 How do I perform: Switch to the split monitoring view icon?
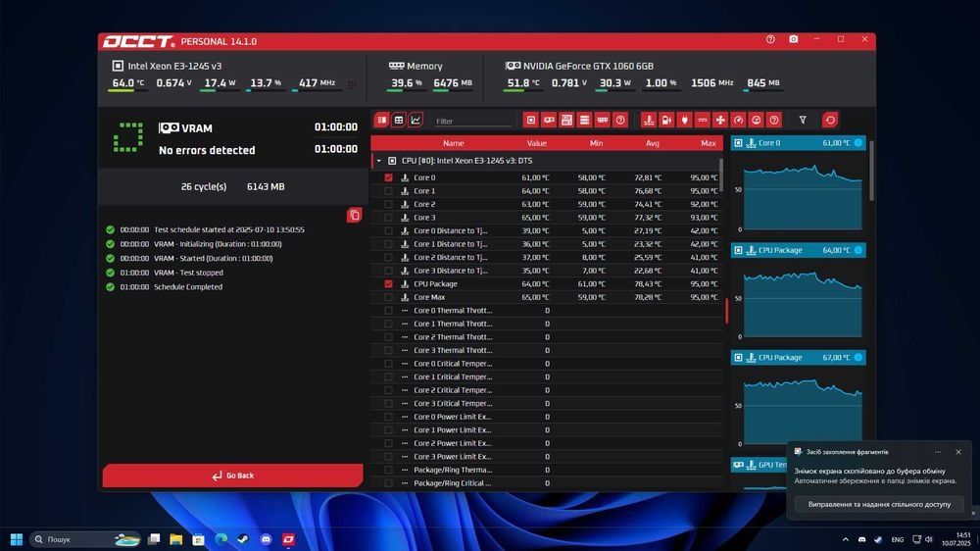point(382,120)
